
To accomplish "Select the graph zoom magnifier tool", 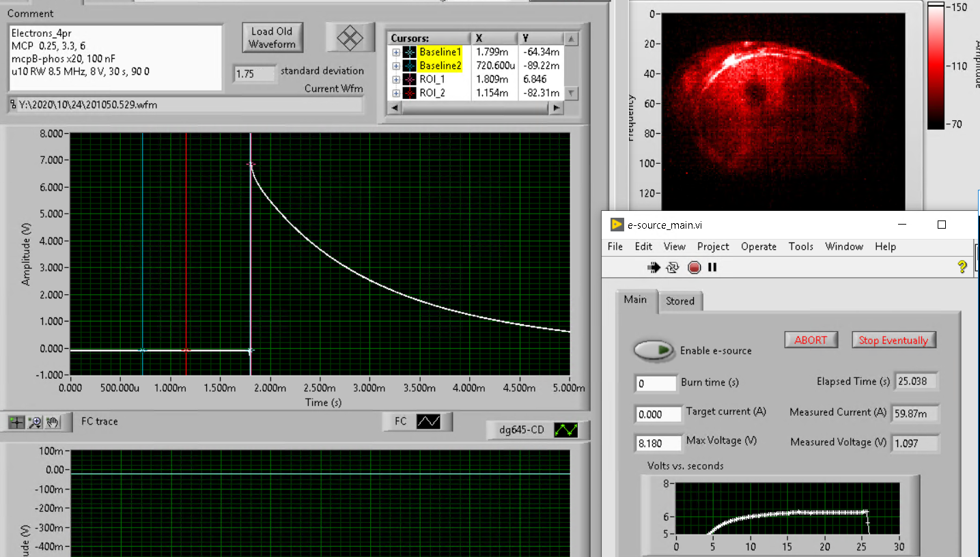I will (x=35, y=423).
